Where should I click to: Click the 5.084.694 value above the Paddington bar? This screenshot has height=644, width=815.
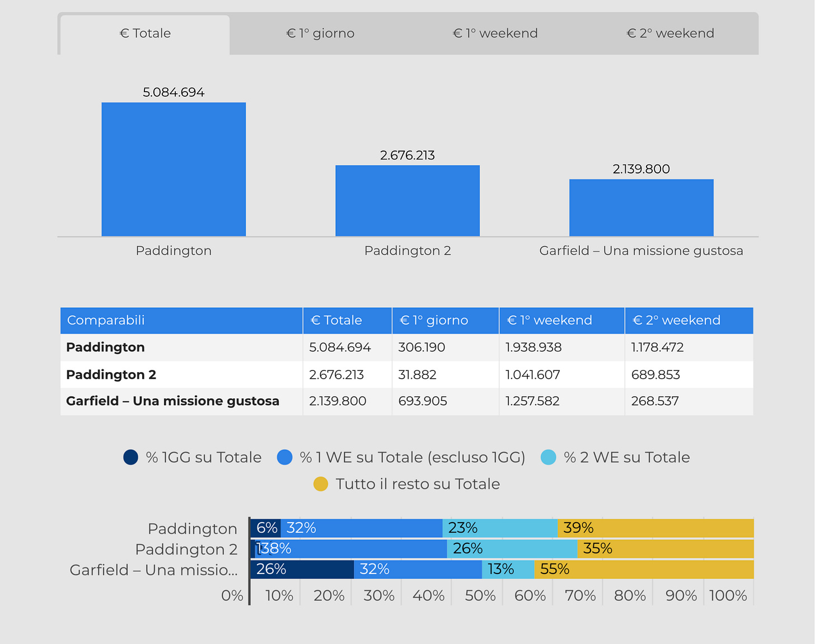point(174,92)
